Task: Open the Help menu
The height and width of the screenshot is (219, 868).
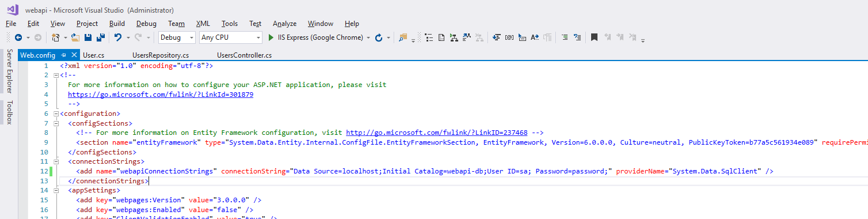Action: tap(352, 24)
